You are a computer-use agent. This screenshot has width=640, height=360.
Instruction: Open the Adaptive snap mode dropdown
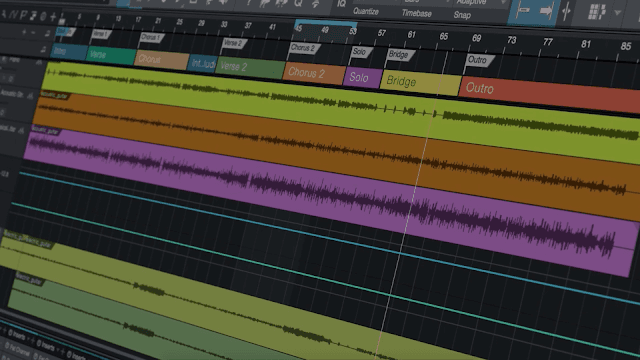coord(480,2)
